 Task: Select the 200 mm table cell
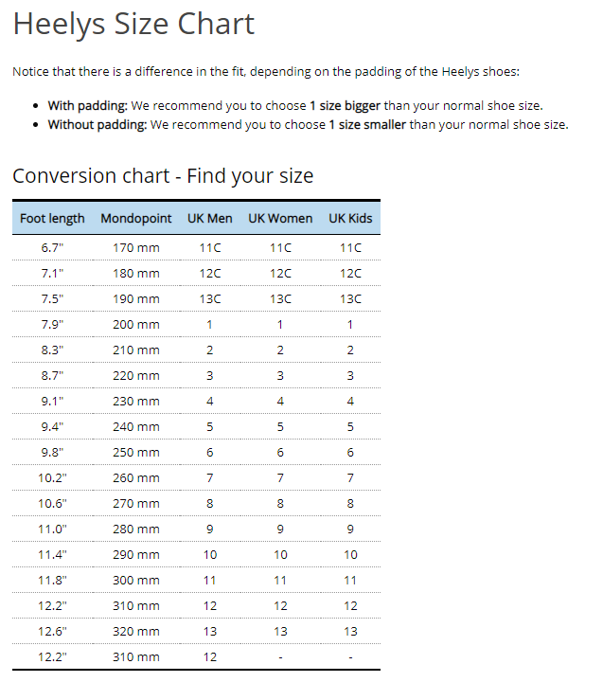point(136,325)
